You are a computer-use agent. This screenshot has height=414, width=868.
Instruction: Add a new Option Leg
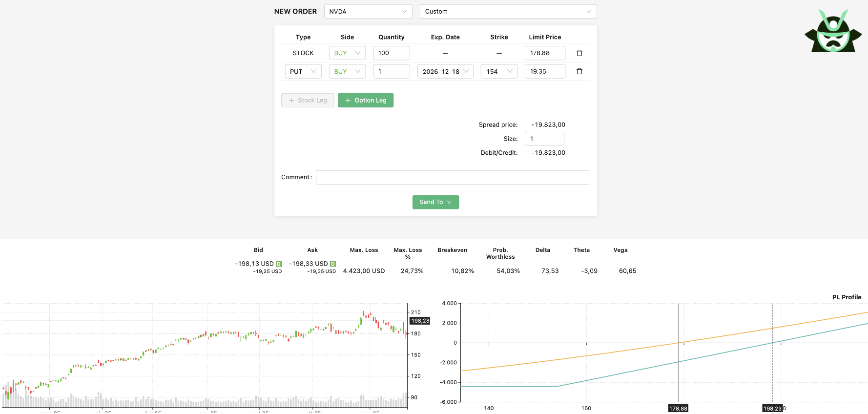click(365, 100)
